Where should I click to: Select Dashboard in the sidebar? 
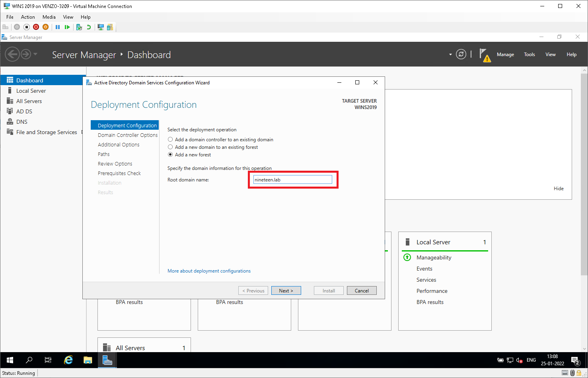tap(43, 80)
